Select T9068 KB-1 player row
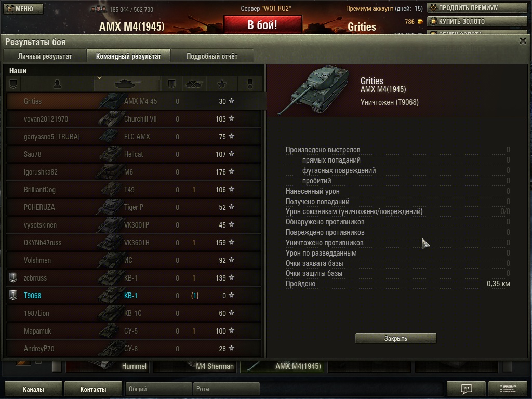 [x=134, y=296]
